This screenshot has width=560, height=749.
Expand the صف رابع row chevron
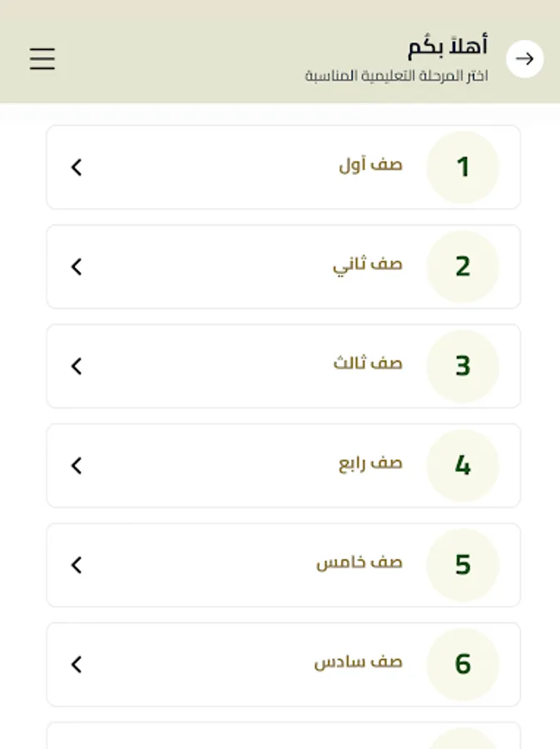[76, 465]
